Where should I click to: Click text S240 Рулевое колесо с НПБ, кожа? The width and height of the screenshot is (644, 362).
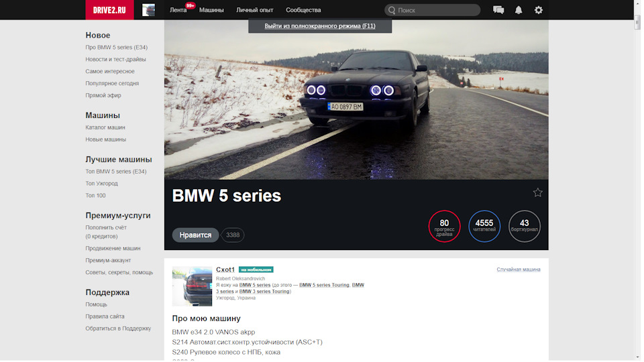pos(226,352)
